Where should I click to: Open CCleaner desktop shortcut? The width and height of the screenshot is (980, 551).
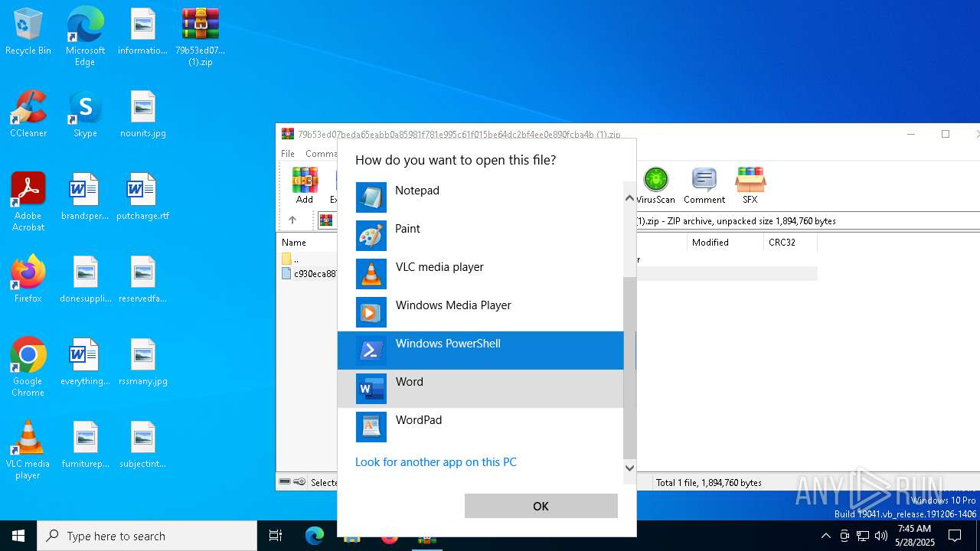click(28, 115)
